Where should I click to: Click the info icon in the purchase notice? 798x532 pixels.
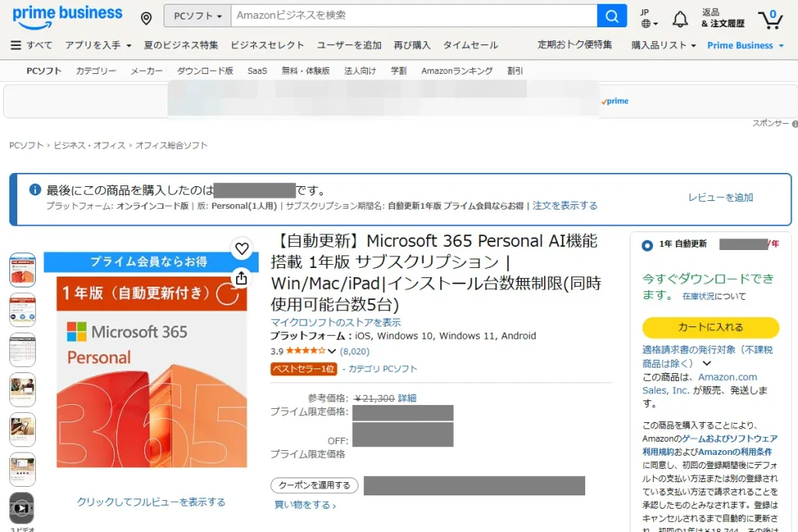click(x=34, y=190)
